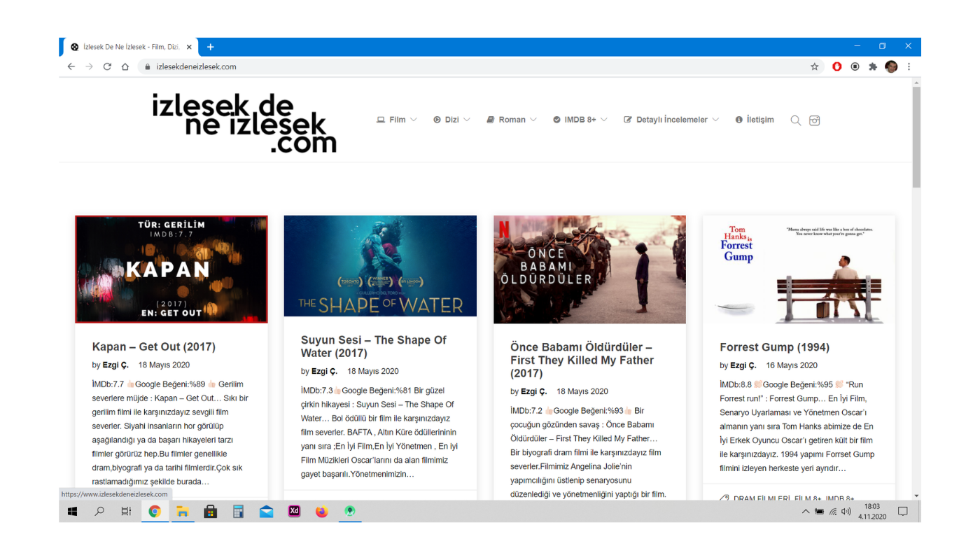Image resolution: width=980 pixels, height=560 pixels.
Task: Click the date 16 Mayıs 2020
Action: click(x=791, y=365)
